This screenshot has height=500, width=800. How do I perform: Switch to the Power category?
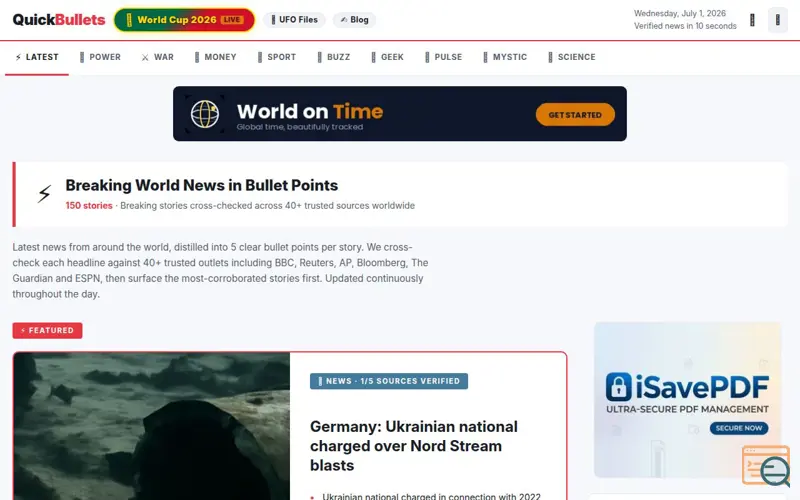(x=100, y=57)
